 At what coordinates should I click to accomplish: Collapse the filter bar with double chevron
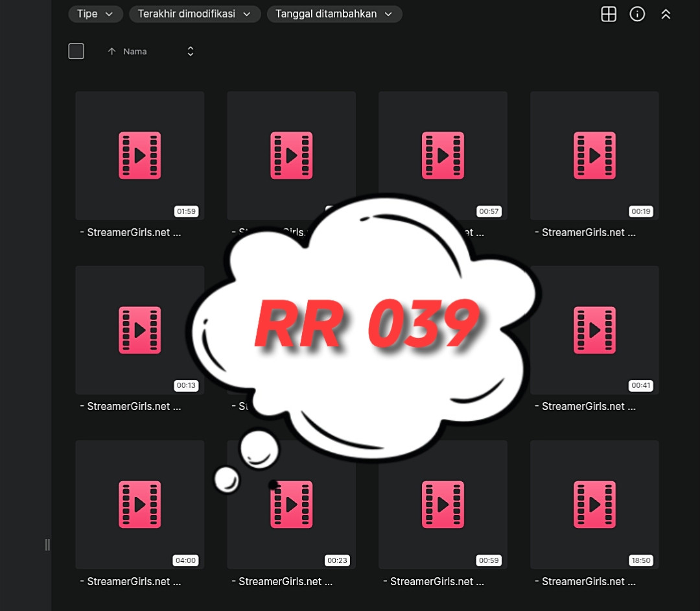click(x=666, y=14)
